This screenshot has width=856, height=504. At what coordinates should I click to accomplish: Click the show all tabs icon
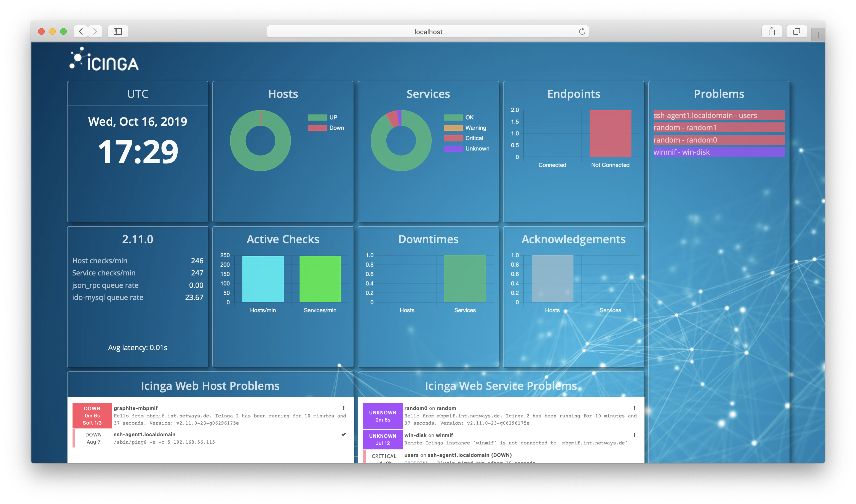click(796, 32)
